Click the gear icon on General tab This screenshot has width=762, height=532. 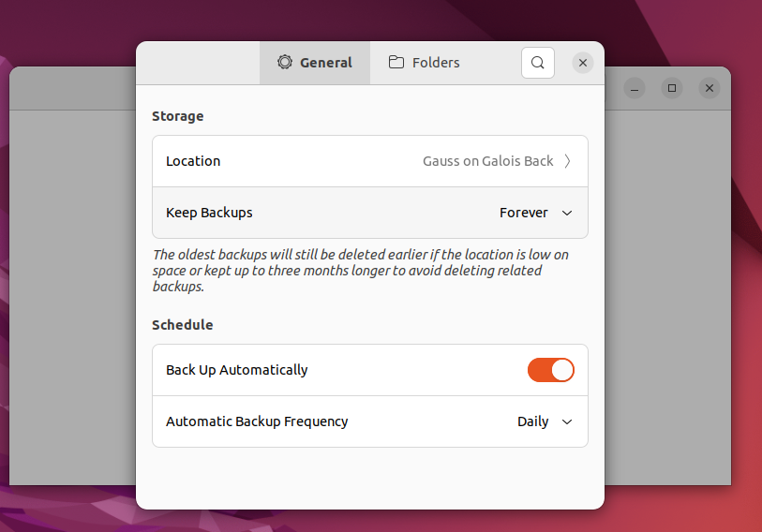285,63
